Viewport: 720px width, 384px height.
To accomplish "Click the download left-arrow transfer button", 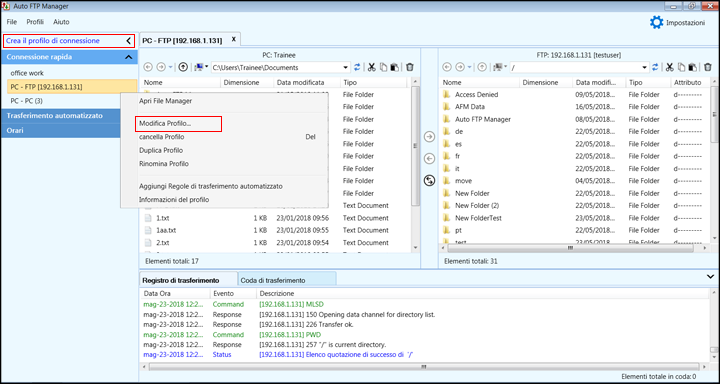I will [429, 158].
